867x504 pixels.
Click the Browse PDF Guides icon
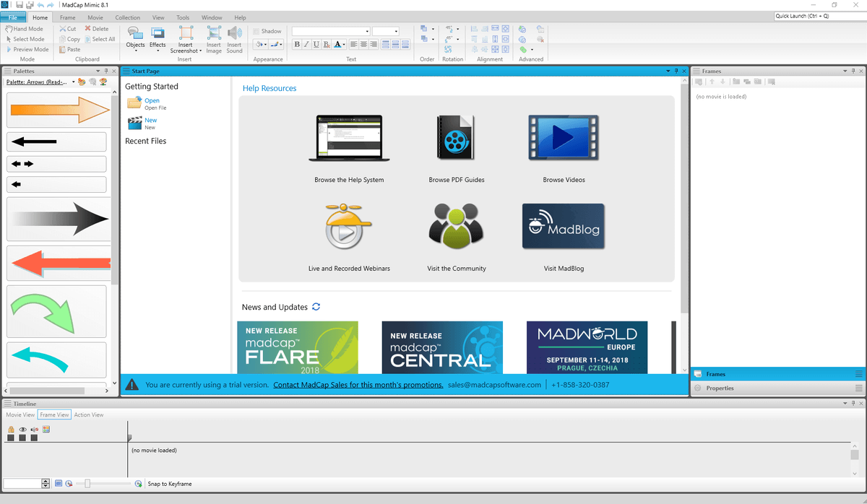tap(455, 137)
